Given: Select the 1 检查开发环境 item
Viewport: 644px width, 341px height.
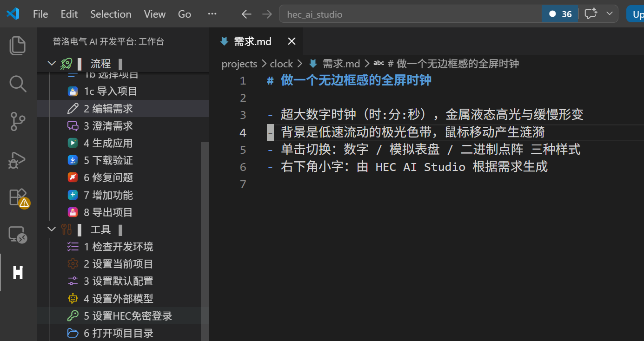Looking at the screenshot, I should (119, 247).
